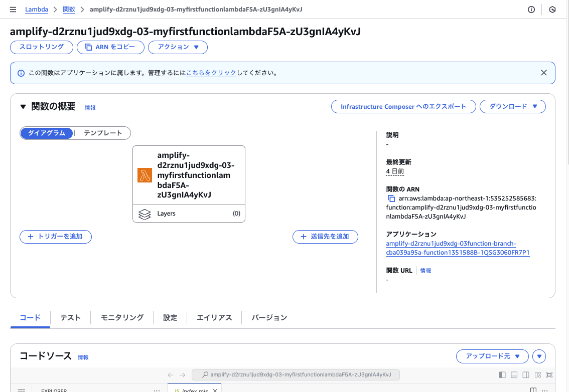Image resolution: width=569 pixels, height=392 pixels.
Task: Switch to the 設定 tab
Action: [170, 318]
